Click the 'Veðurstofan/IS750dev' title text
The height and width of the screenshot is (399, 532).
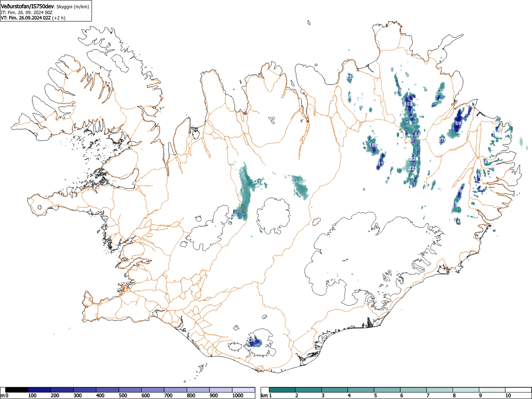28,6
